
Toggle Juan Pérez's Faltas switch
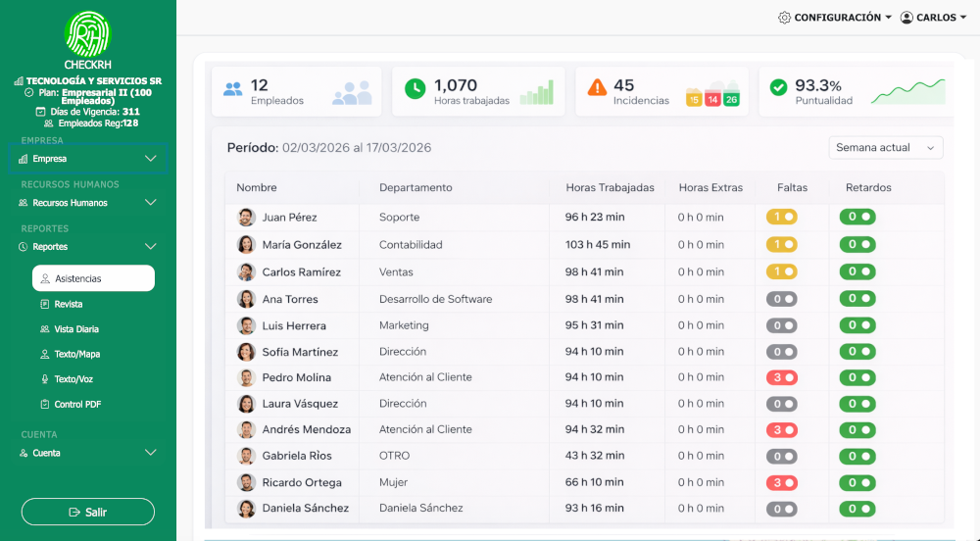(x=782, y=217)
